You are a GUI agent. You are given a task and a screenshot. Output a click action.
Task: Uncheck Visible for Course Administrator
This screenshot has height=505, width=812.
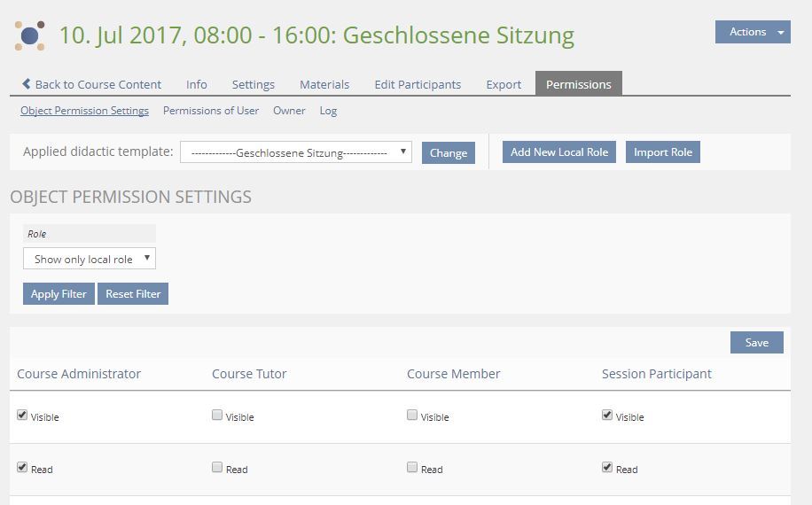(x=22, y=415)
